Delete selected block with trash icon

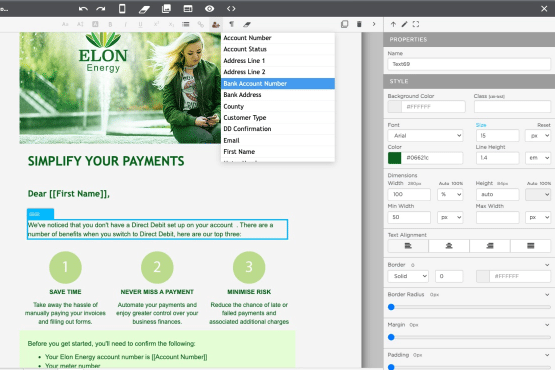point(359,24)
